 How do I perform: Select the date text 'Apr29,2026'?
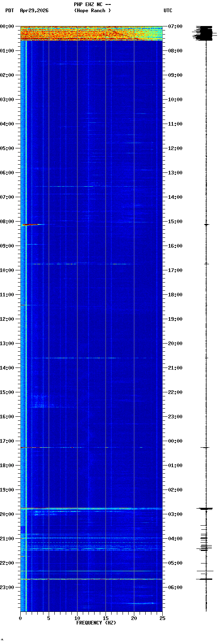34,11
